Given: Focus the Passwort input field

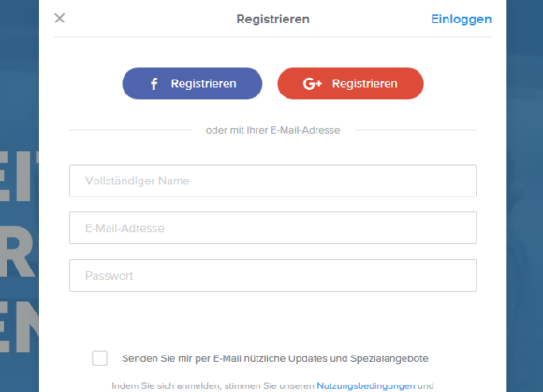Looking at the screenshot, I should pos(272,275).
